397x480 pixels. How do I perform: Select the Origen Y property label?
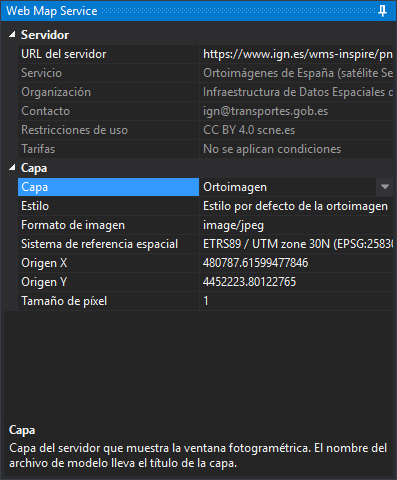coord(108,282)
